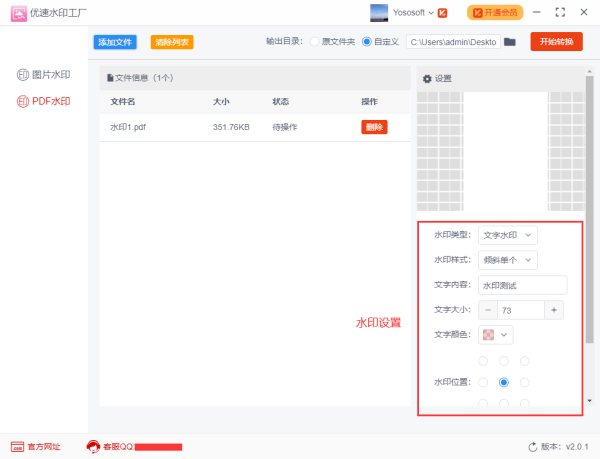Click the red VIP badge icon

click(x=443, y=13)
